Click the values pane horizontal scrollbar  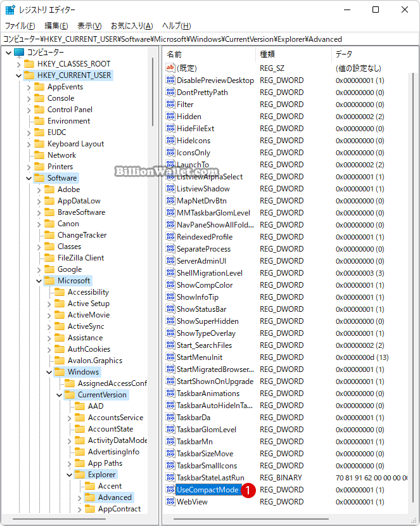coord(251,519)
